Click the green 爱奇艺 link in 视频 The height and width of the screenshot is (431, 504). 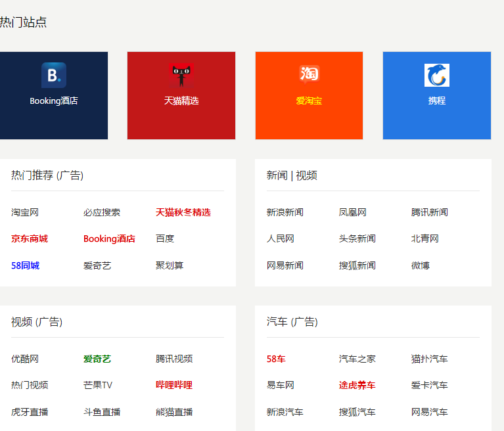pyautogui.click(x=97, y=359)
